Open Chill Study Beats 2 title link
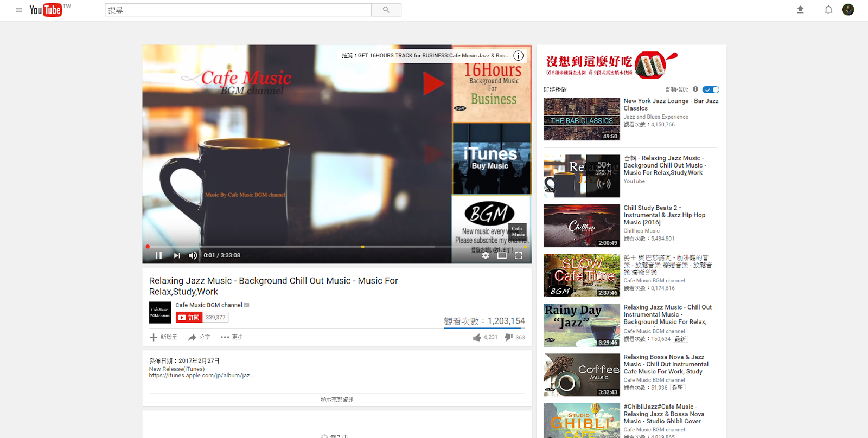Image resolution: width=868 pixels, height=438 pixels. coord(665,215)
